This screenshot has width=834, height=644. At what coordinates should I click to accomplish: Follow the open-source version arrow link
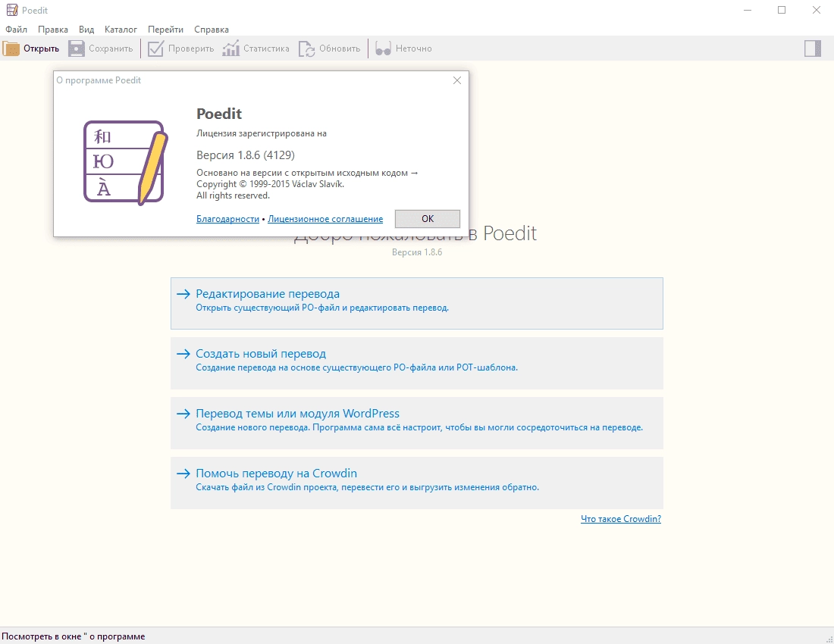pos(414,173)
